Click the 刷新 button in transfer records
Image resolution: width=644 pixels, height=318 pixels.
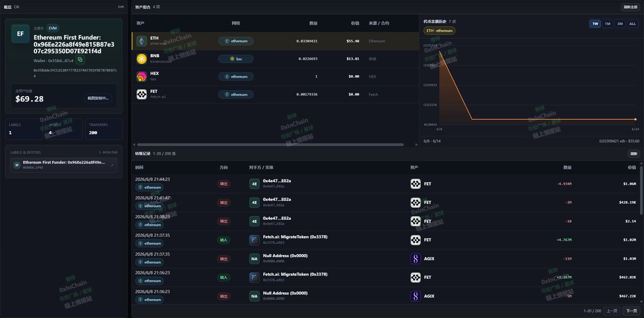coord(634,154)
